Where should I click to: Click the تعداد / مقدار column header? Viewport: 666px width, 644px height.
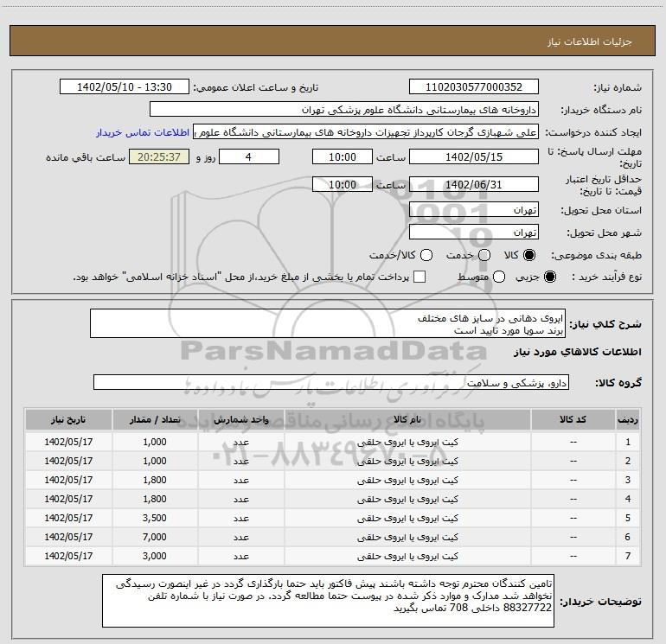[x=155, y=420]
